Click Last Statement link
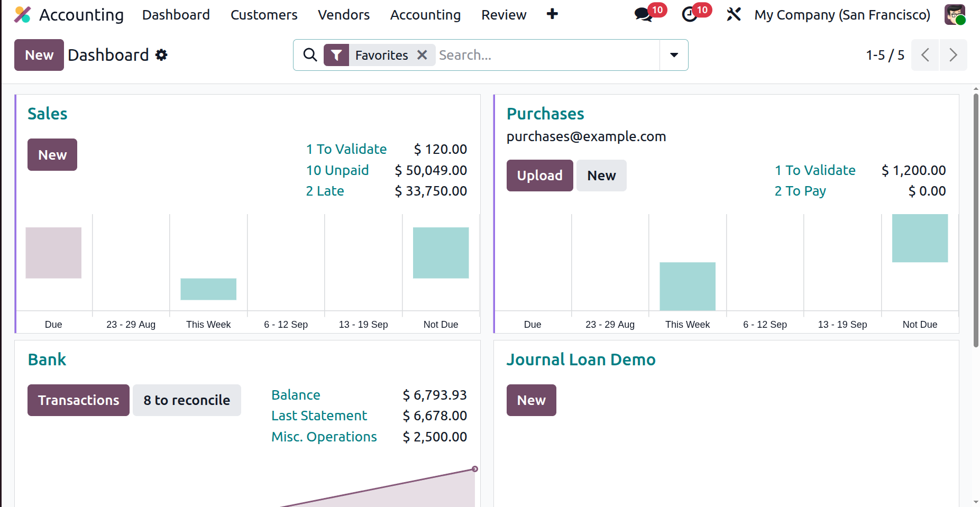 pyautogui.click(x=319, y=416)
